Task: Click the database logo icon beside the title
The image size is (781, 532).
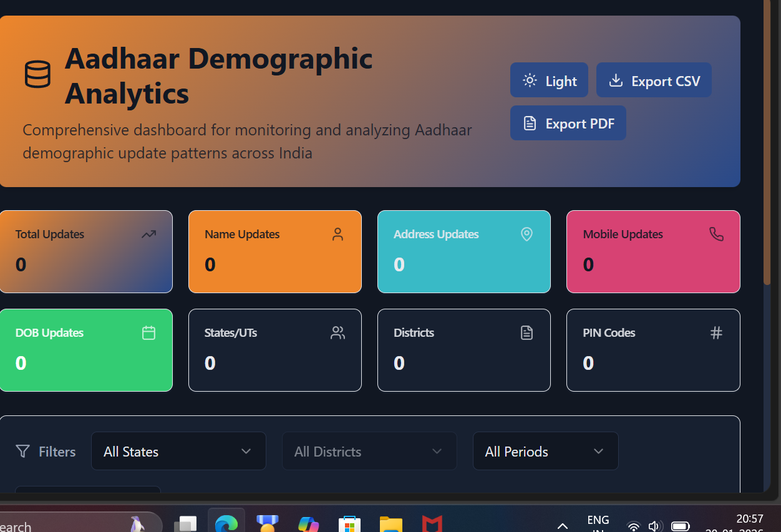Action: [37, 74]
